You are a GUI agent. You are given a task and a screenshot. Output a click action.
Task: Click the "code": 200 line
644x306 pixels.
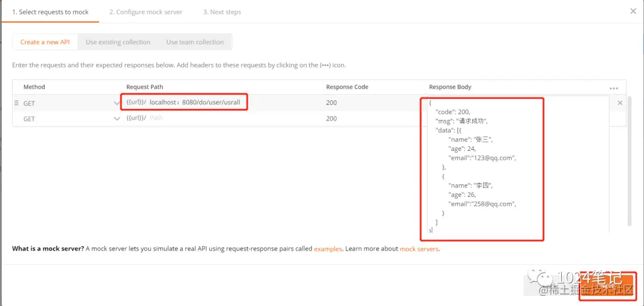[x=453, y=112]
